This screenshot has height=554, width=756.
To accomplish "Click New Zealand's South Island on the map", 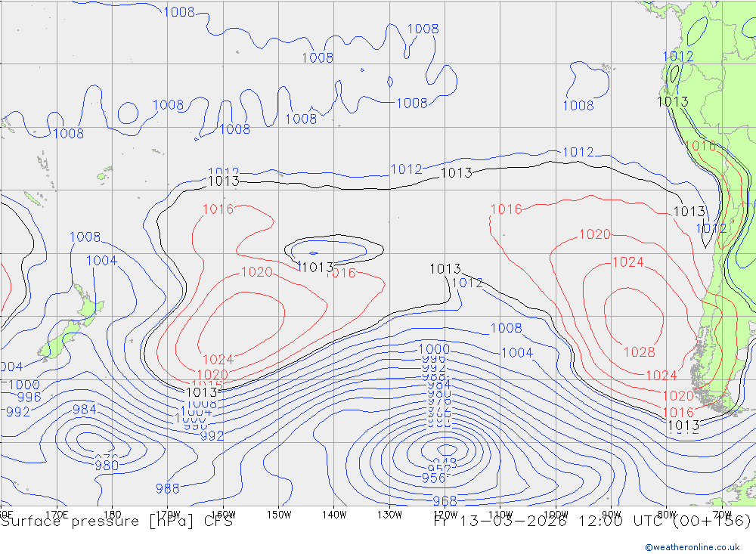I will pos(59,340).
